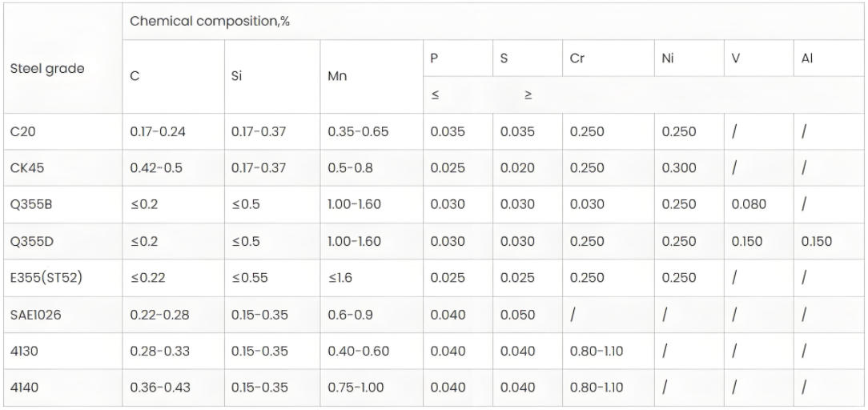Select the SAE1026 steel grade cell
This screenshot has height=410, width=868.
35,315
